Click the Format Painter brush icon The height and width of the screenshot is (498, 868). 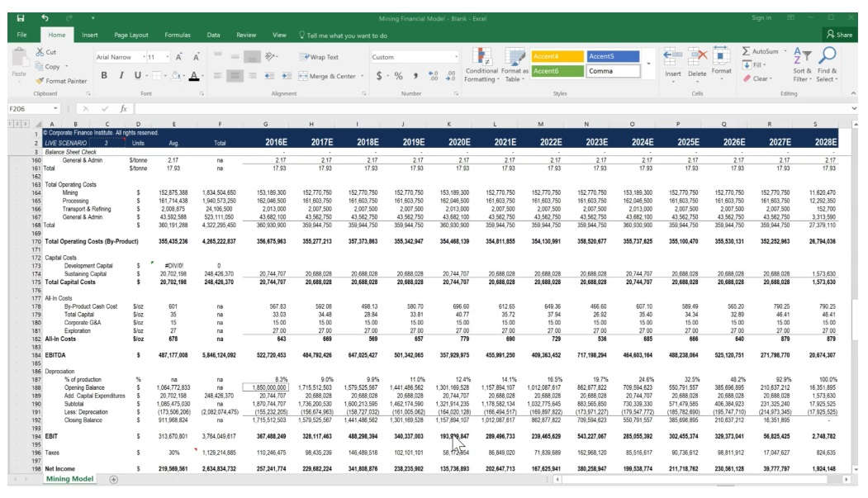pyautogui.click(x=40, y=81)
